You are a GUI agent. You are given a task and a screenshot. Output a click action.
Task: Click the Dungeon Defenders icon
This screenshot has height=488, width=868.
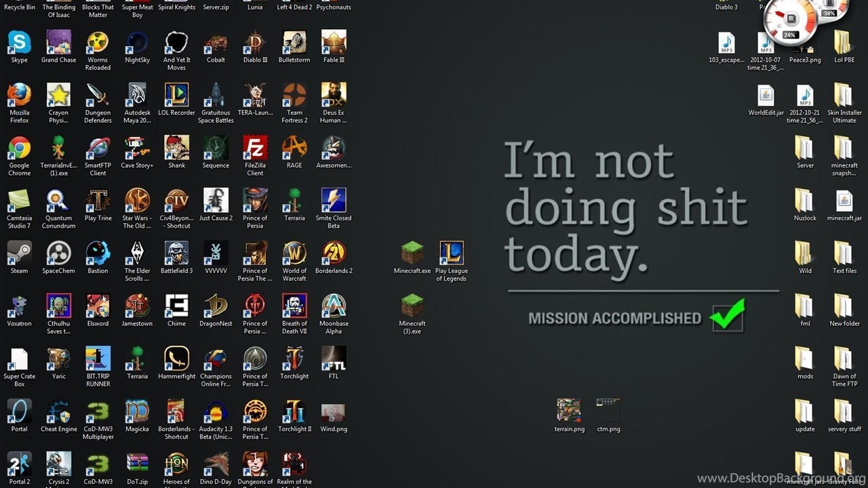[98, 96]
